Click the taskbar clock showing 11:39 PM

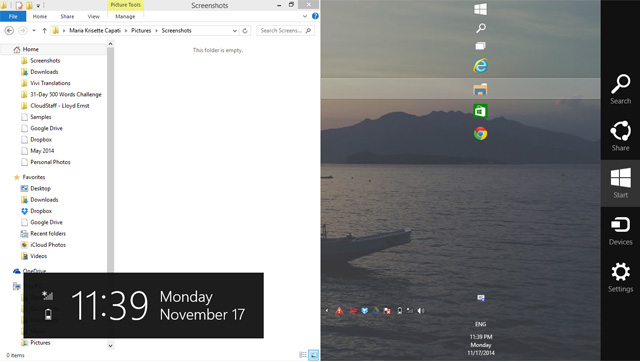(481, 345)
